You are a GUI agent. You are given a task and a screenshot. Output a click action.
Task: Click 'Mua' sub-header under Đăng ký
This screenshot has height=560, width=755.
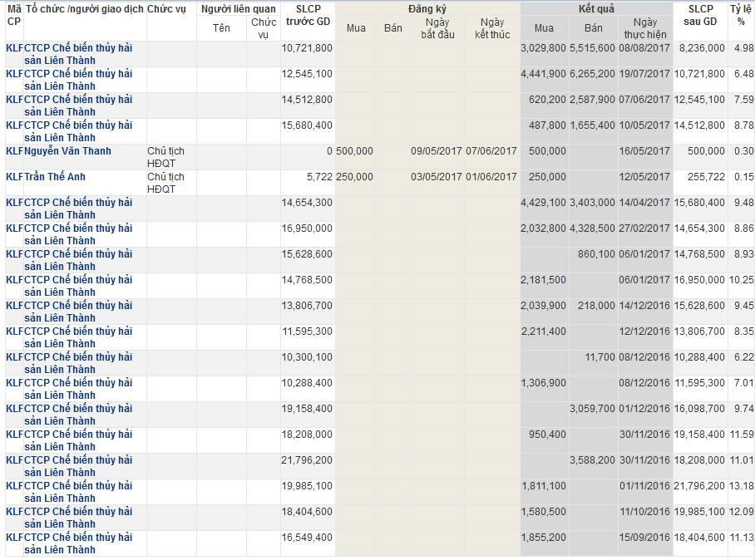tap(356, 28)
